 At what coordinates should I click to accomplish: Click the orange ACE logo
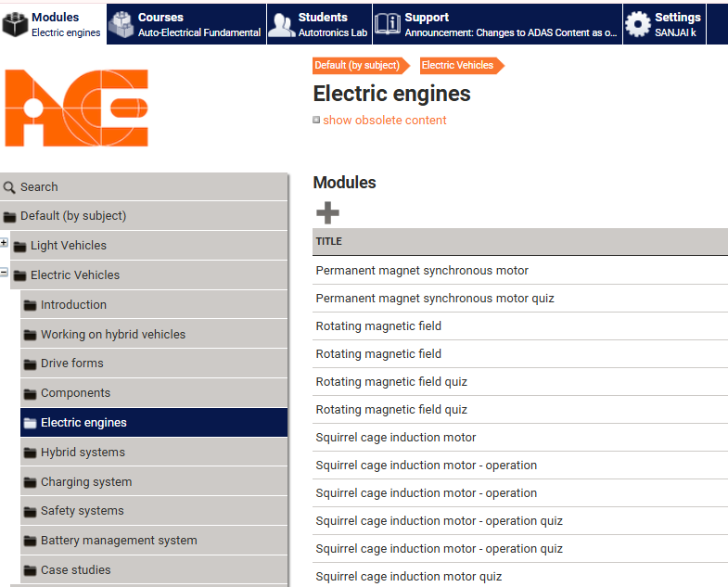coord(77,108)
